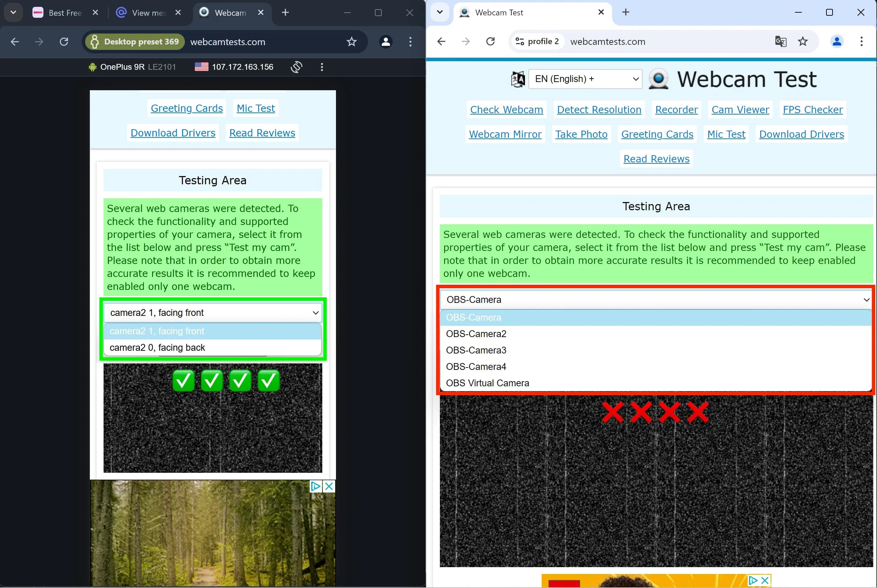Click star bookmark icon in left browser
The height and width of the screenshot is (588, 877).
(x=351, y=42)
